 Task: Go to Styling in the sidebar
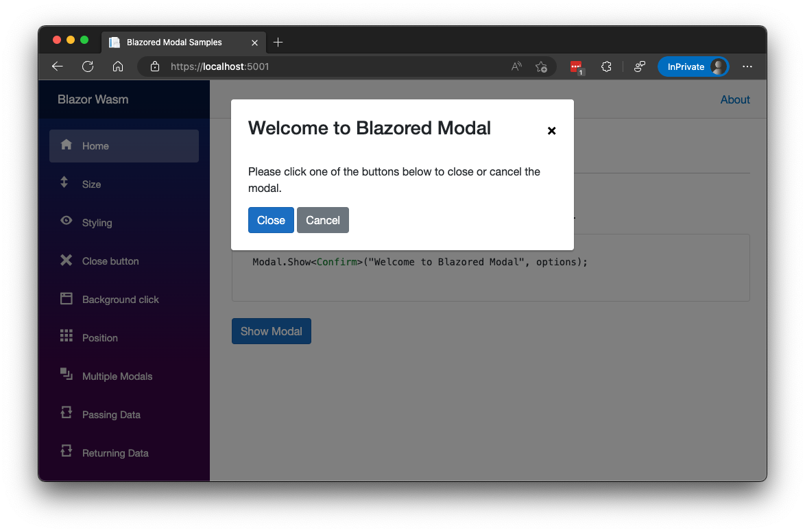point(123,223)
